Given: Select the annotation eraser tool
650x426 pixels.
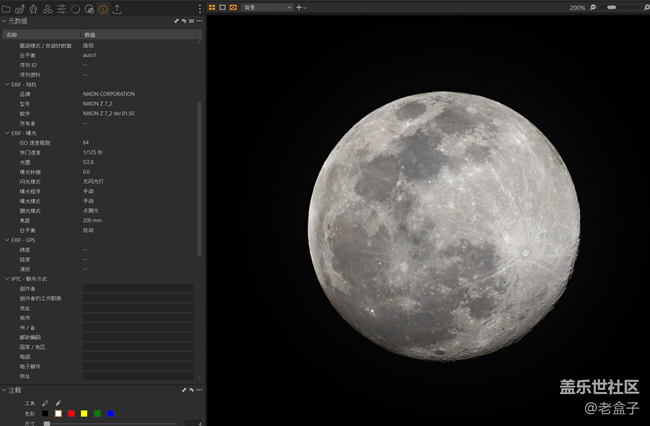Looking at the screenshot, I should (x=58, y=403).
